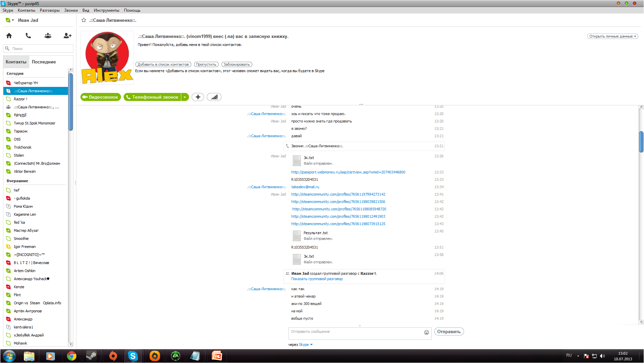The image size is (644, 363).
Task: Open the online status dropdown arrow
Action: (x=13, y=20)
